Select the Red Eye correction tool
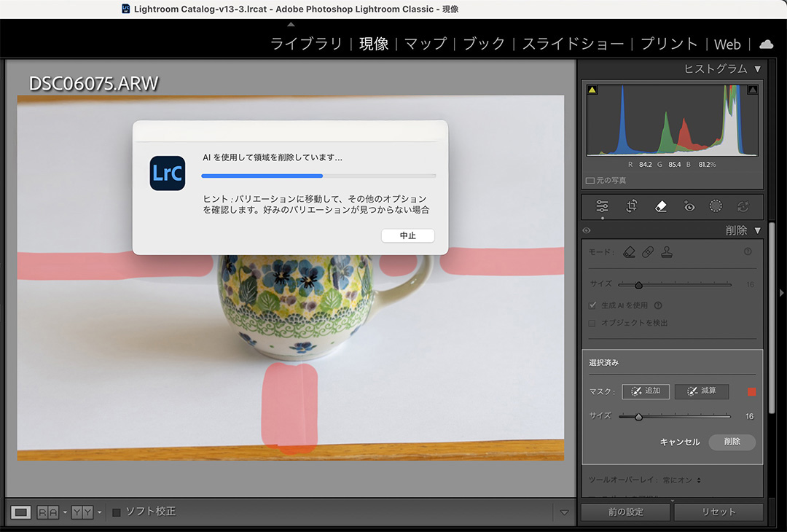This screenshot has width=787, height=532. point(689,206)
